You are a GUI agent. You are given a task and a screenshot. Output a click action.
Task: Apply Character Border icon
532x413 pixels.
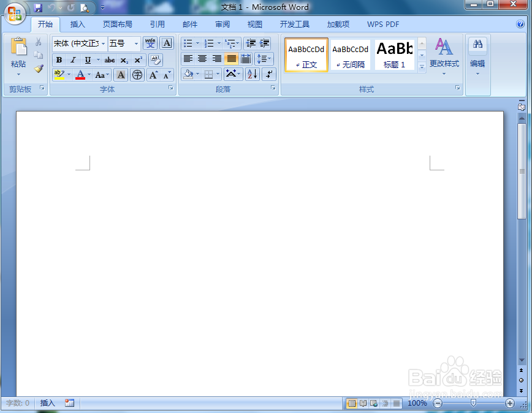[167, 43]
